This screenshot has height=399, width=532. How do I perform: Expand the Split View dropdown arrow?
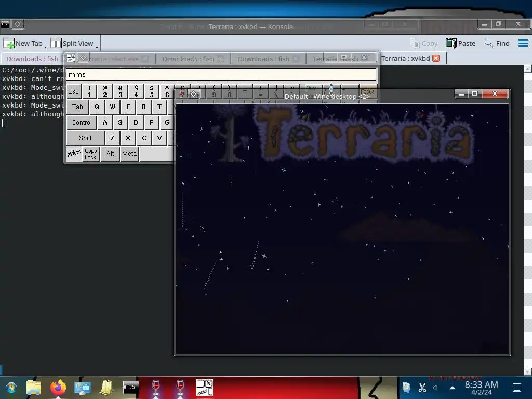(x=97, y=46)
